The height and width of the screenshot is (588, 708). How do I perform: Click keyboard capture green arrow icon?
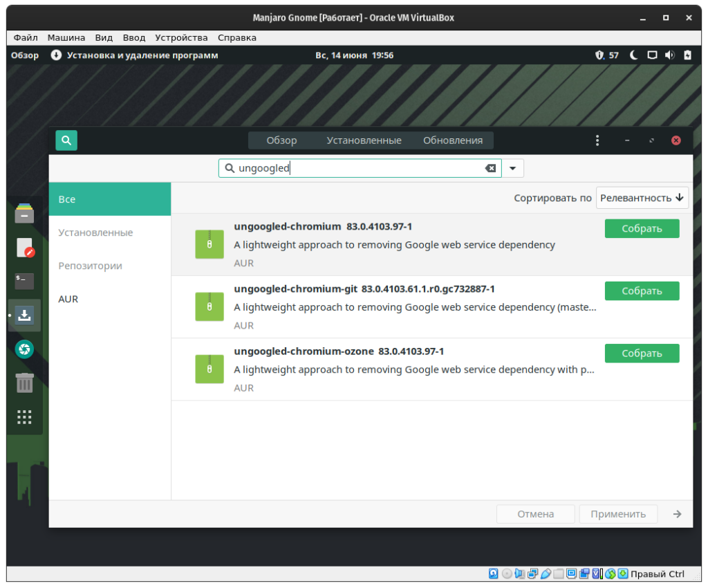point(623,573)
